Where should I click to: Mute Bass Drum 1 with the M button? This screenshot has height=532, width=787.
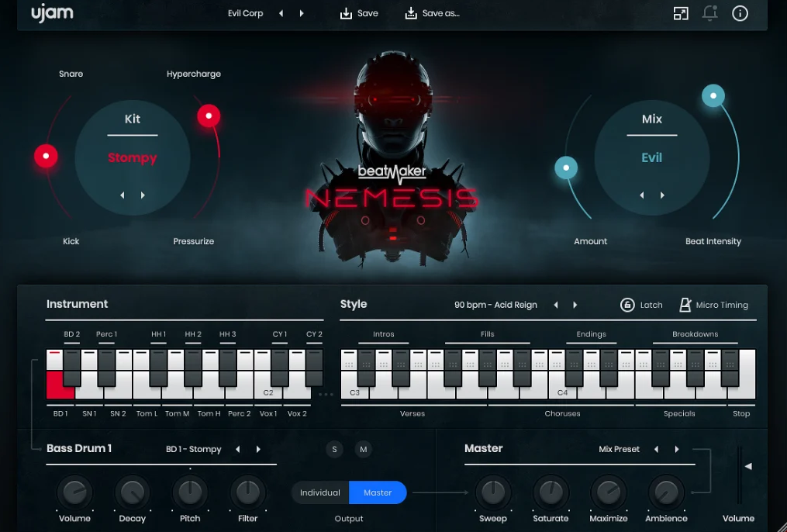(x=363, y=449)
